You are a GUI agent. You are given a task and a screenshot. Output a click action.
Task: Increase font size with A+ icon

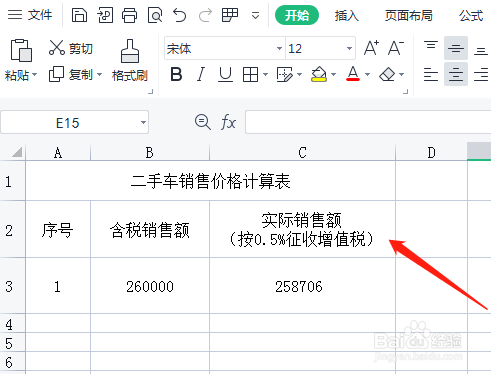click(x=371, y=48)
